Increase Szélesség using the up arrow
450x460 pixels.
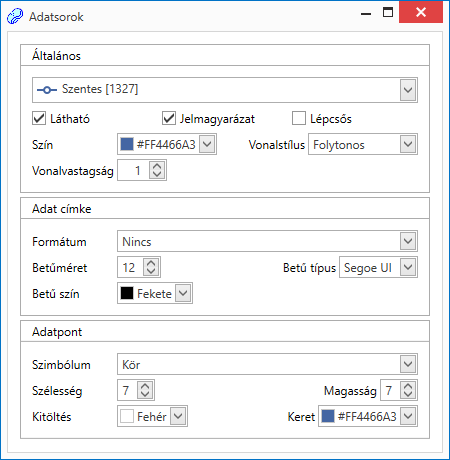(x=145, y=386)
